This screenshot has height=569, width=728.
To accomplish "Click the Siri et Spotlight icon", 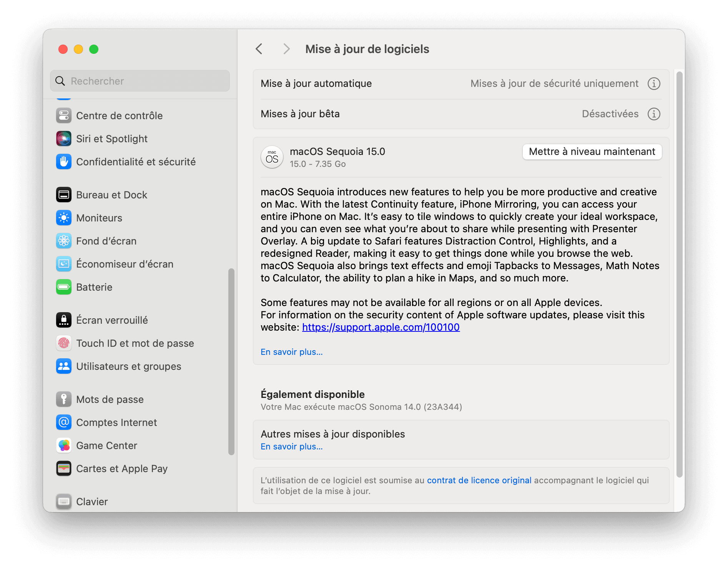I will tap(64, 139).
